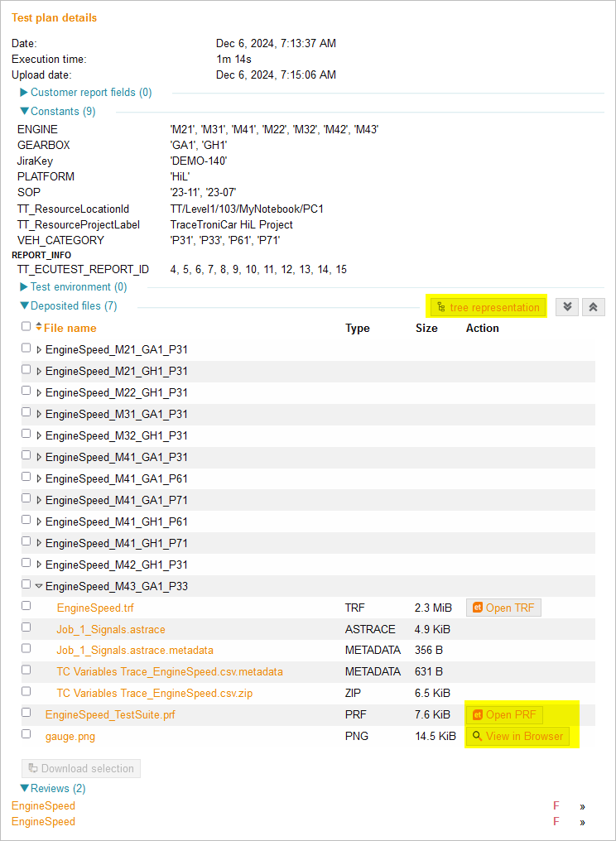Sort by the File name column header

[x=70, y=328]
